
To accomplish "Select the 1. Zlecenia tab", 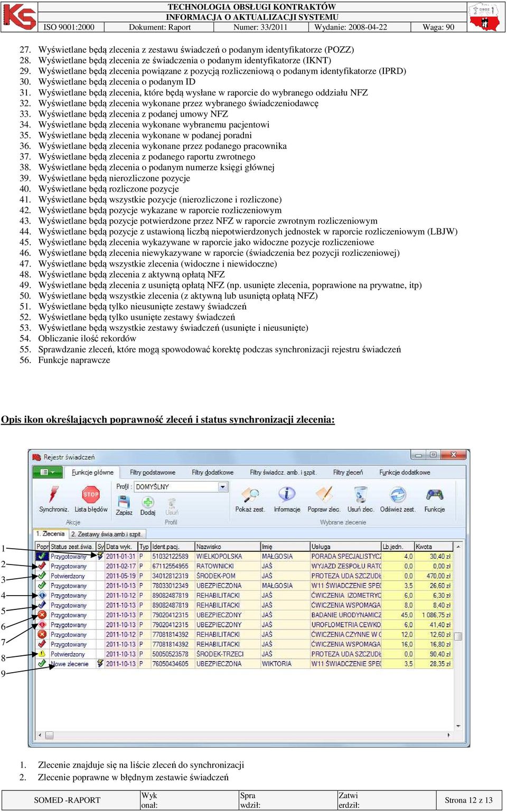I will pos(50,534).
